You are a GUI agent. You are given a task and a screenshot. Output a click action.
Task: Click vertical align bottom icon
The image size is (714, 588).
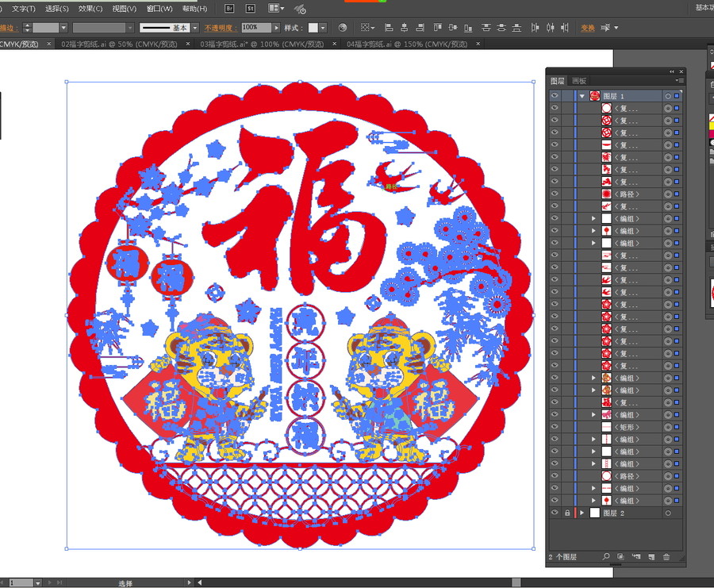[x=468, y=28]
